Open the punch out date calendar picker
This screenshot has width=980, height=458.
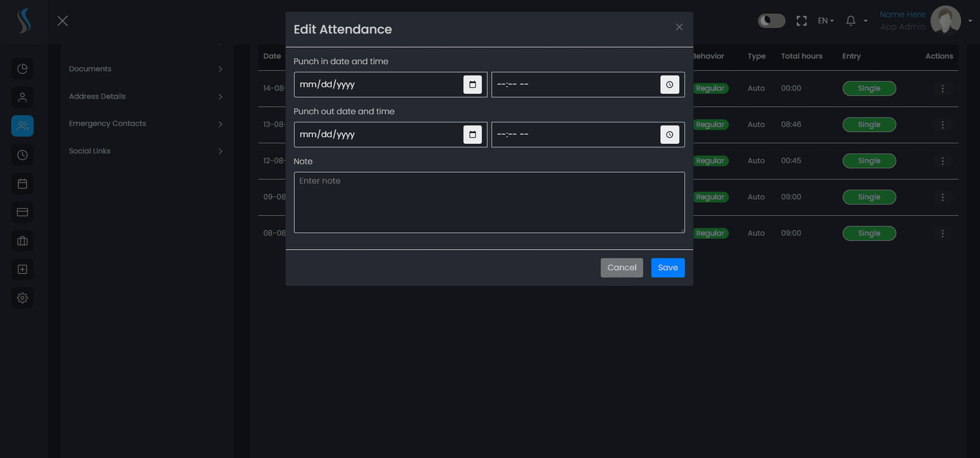472,135
